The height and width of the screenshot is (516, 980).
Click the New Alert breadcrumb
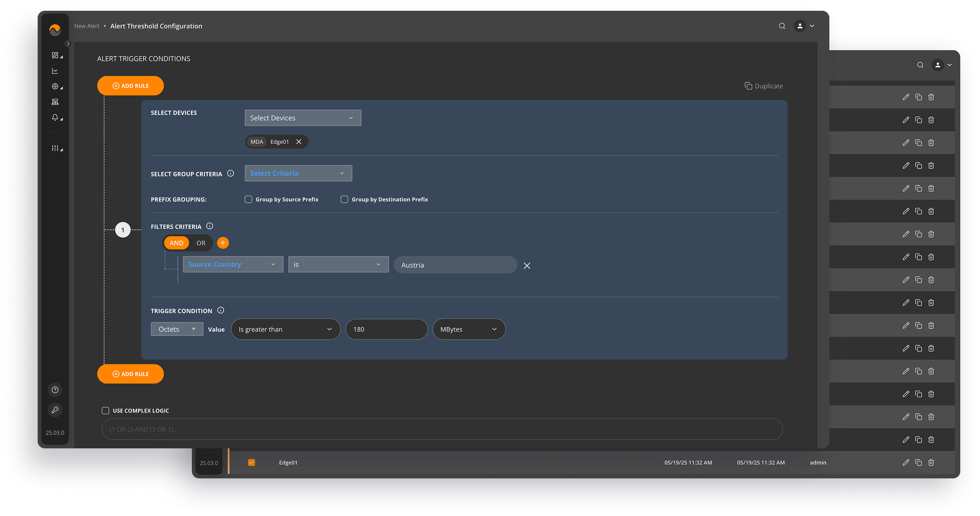point(87,26)
